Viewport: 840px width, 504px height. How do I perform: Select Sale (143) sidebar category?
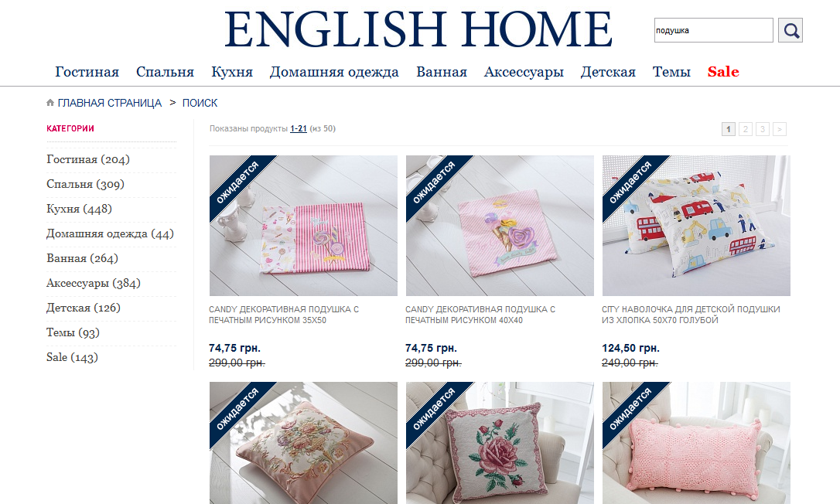pos(73,357)
